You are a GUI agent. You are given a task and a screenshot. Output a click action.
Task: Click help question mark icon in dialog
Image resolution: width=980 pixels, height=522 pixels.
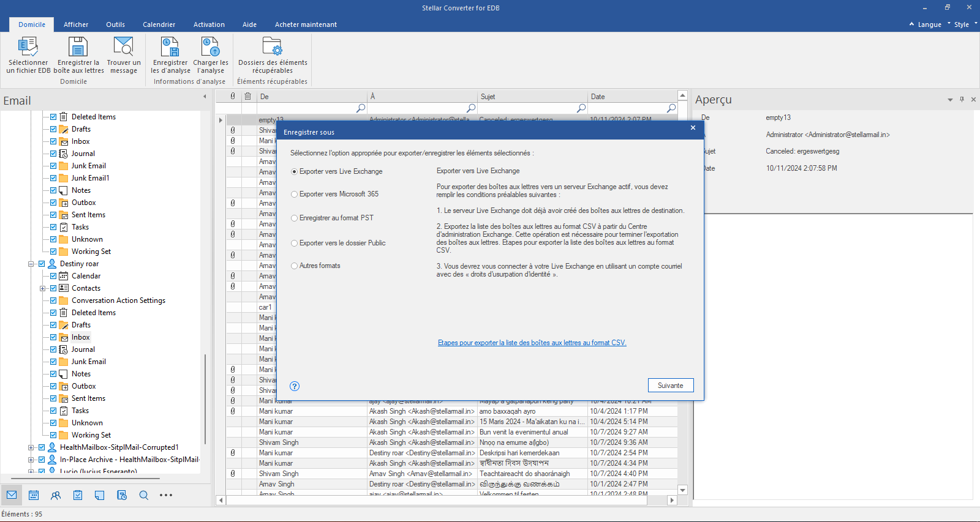[295, 386]
